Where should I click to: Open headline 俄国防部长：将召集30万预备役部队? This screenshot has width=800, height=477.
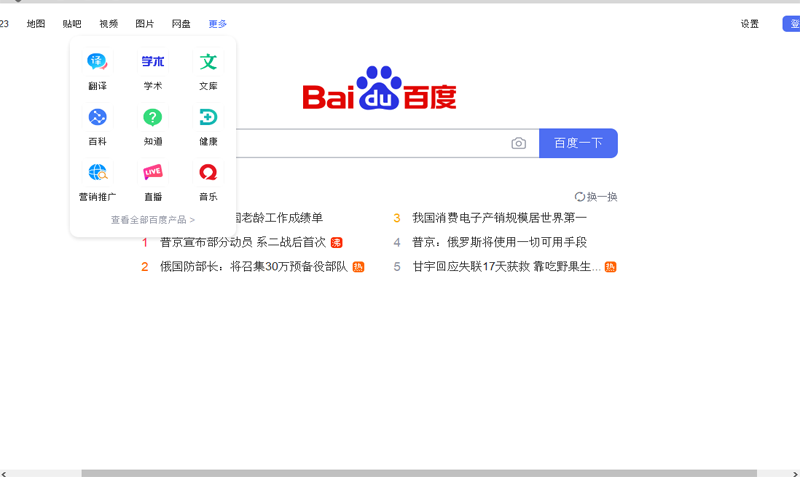pos(254,267)
